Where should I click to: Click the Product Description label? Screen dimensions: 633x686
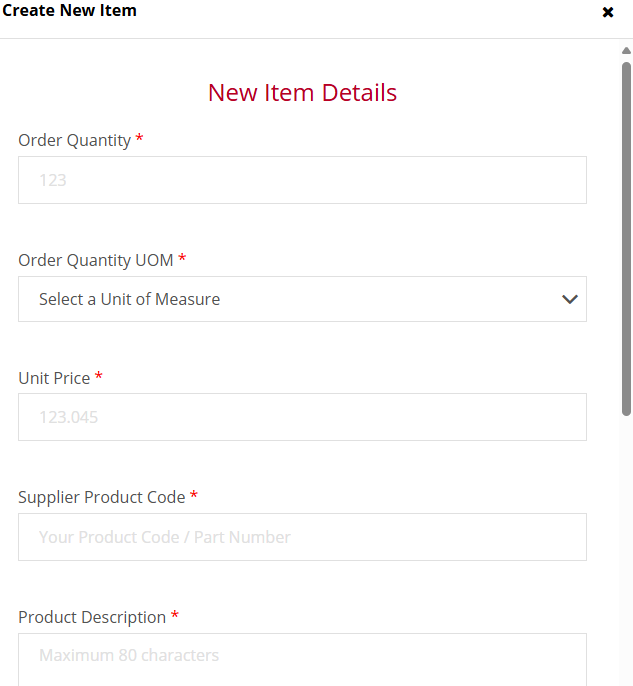pos(92,617)
